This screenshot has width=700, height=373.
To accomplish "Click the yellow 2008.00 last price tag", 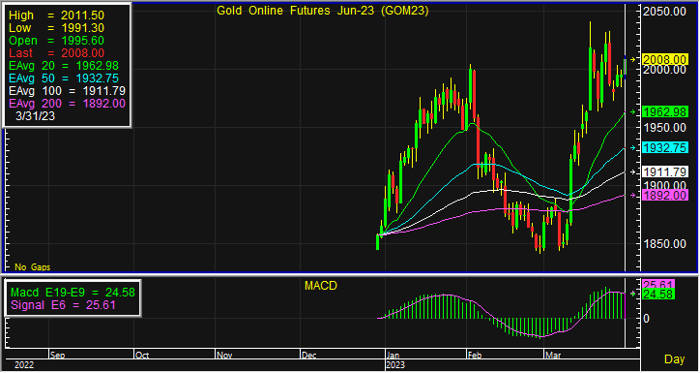I will tap(665, 59).
